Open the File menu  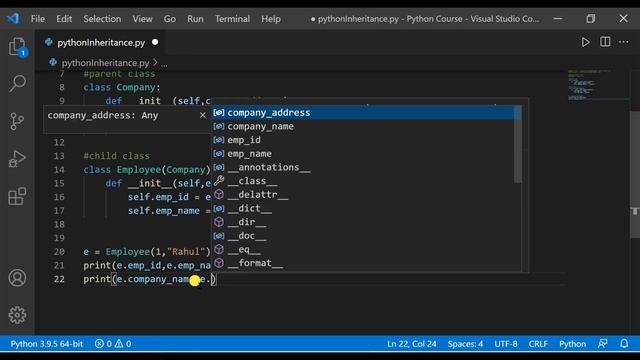(x=38, y=19)
